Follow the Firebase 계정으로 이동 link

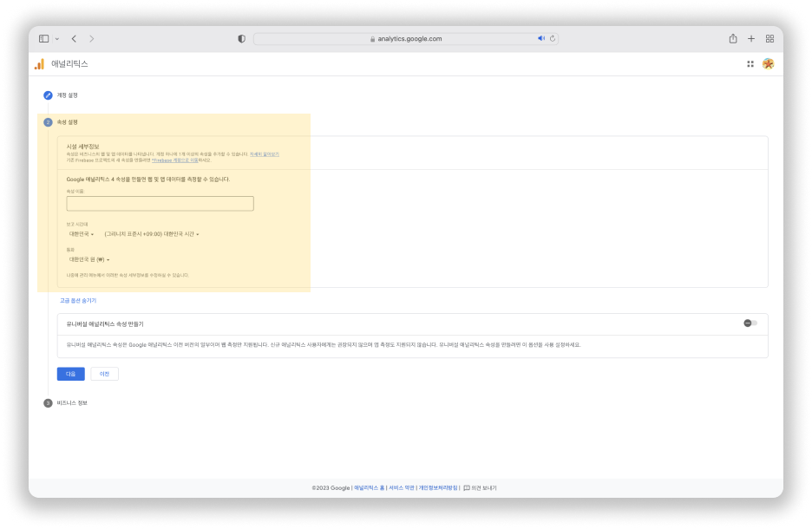175,160
